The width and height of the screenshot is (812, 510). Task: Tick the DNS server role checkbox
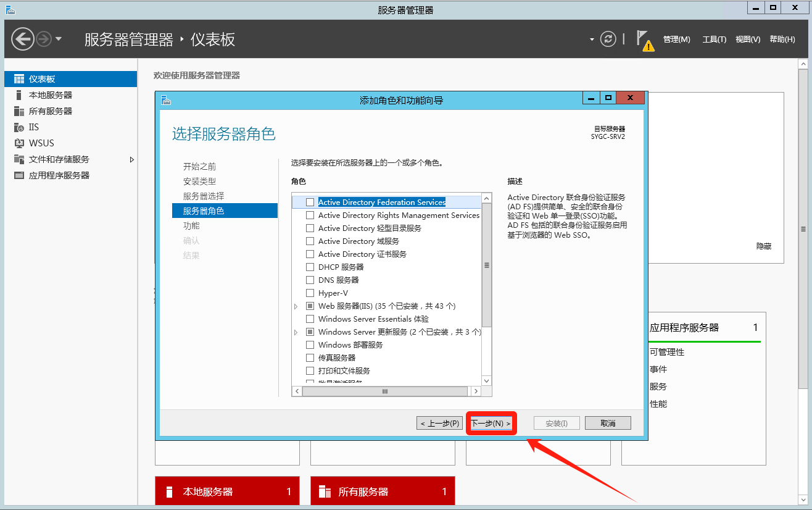tap(310, 280)
